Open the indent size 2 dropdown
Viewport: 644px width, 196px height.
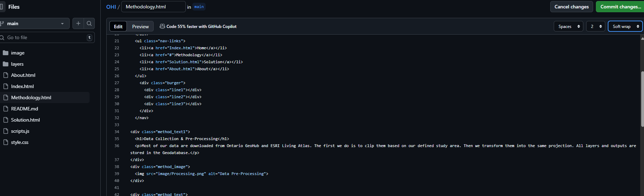[596, 26]
